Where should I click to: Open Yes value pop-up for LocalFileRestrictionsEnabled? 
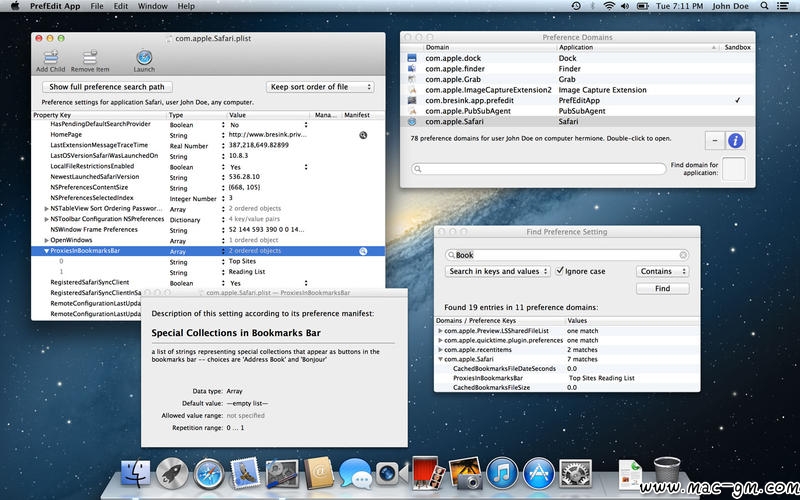point(306,167)
